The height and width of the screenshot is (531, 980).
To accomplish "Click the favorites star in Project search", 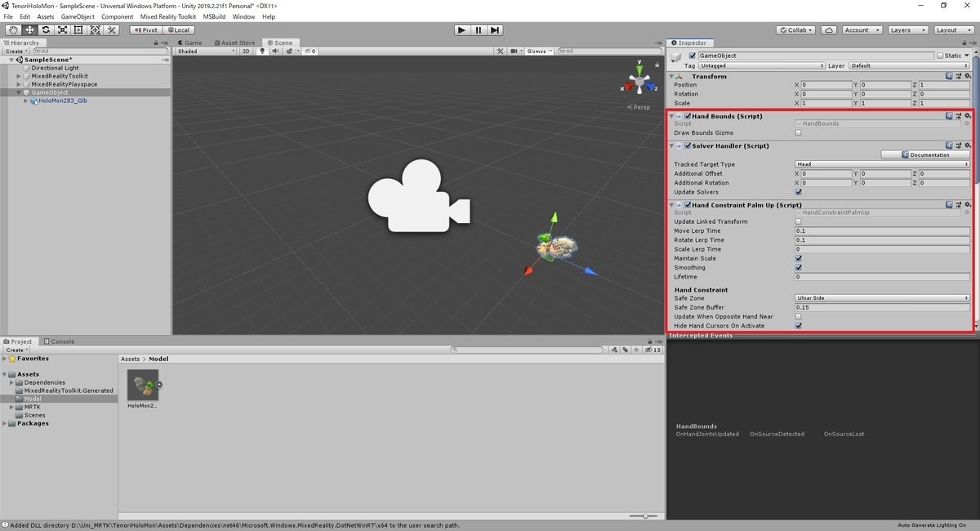I will (x=637, y=350).
